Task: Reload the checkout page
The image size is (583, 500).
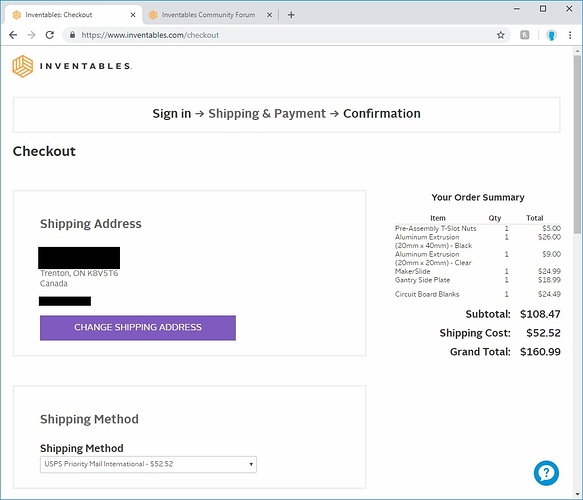Action: click(x=49, y=35)
